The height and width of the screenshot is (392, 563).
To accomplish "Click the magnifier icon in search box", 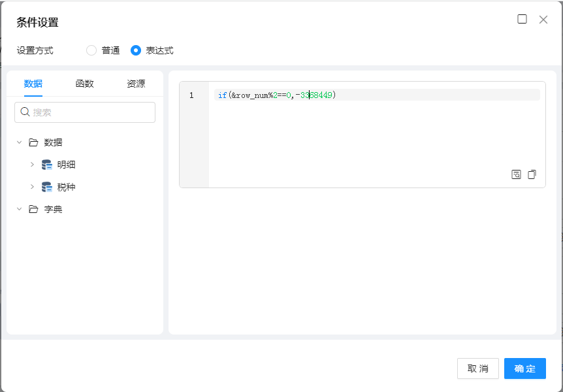I will tap(25, 112).
